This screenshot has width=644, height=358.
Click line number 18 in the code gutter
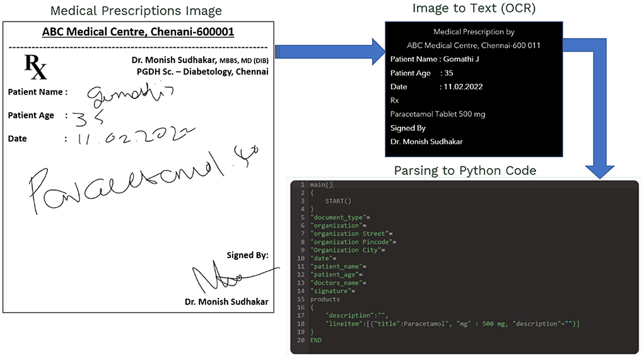click(301, 324)
